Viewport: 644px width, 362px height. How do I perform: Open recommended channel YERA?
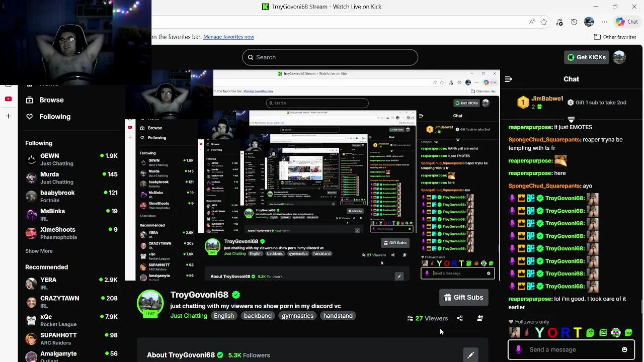pos(71,284)
